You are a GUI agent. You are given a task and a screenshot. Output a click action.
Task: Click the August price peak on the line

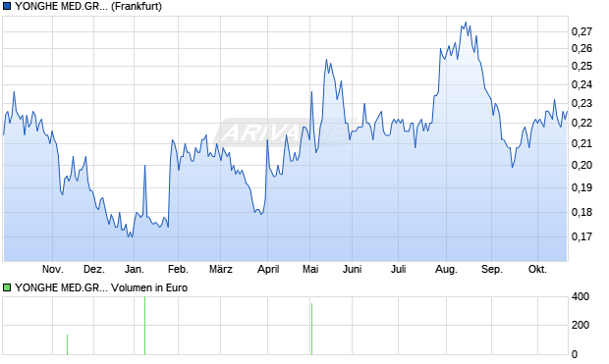click(x=466, y=23)
